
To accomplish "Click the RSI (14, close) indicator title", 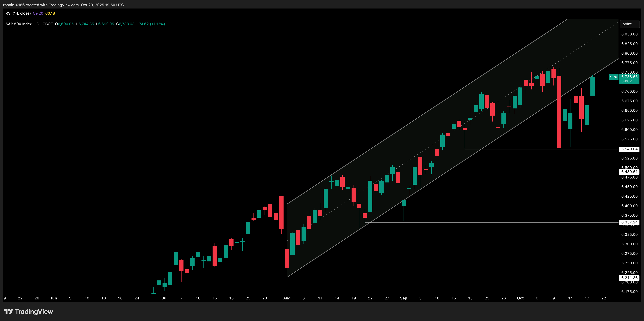I will click(x=18, y=13).
